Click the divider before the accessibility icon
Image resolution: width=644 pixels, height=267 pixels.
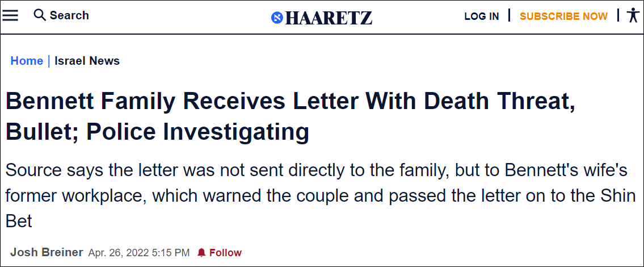click(x=618, y=15)
